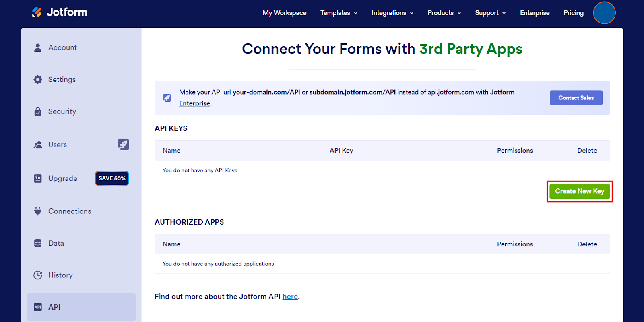This screenshot has width=644, height=322.
Task: Open the Products dropdown menu
Action: click(x=444, y=13)
